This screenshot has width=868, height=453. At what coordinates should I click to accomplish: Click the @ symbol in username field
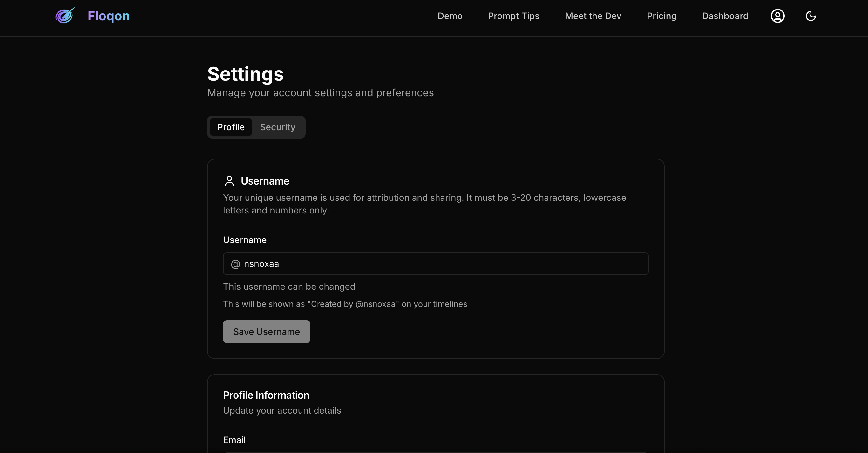pyautogui.click(x=235, y=264)
